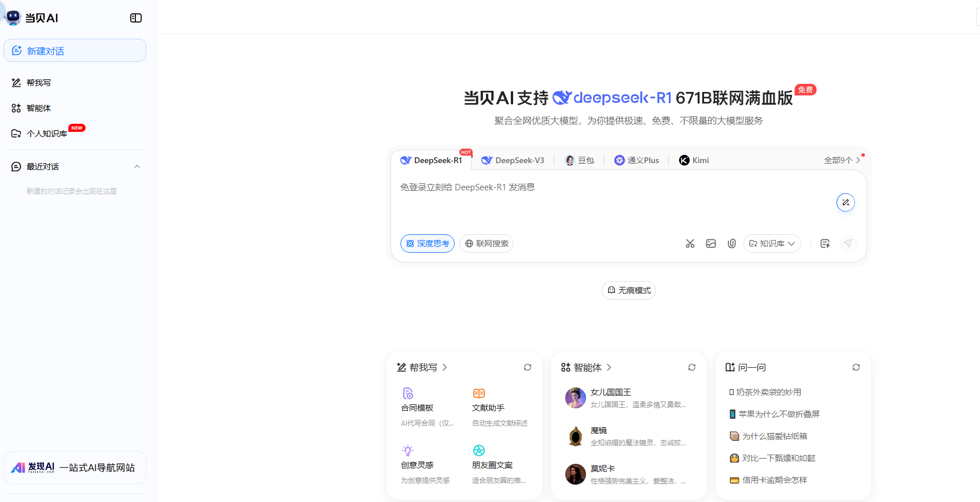The image size is (980, 502).
Task: Click the scissors screenshot icon
Action: click(690, 243)
